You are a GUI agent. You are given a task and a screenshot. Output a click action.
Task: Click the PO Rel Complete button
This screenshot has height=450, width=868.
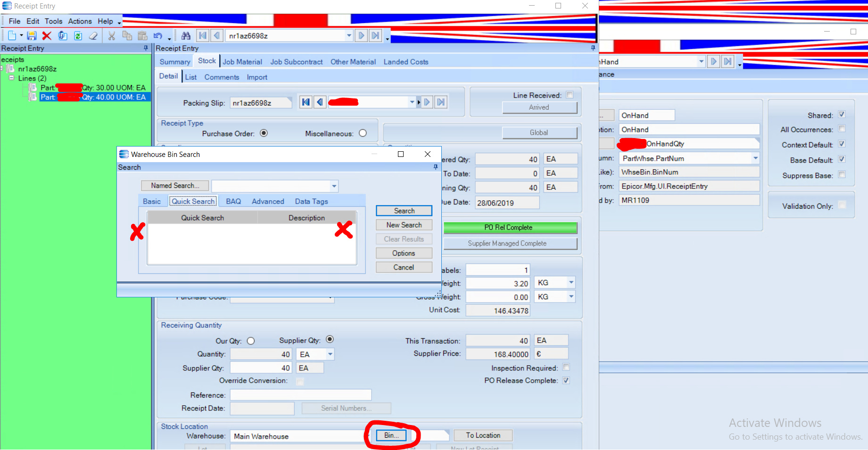pos(510,228)
